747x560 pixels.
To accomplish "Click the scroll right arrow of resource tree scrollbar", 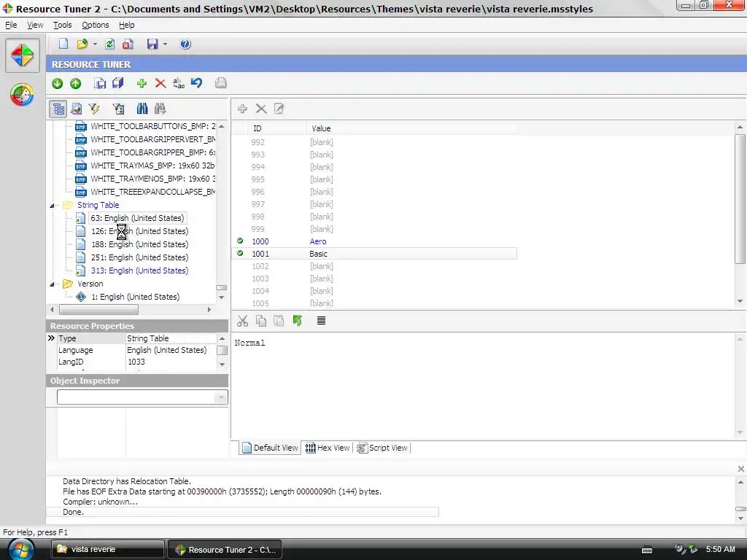I will [x=209, y=309].
